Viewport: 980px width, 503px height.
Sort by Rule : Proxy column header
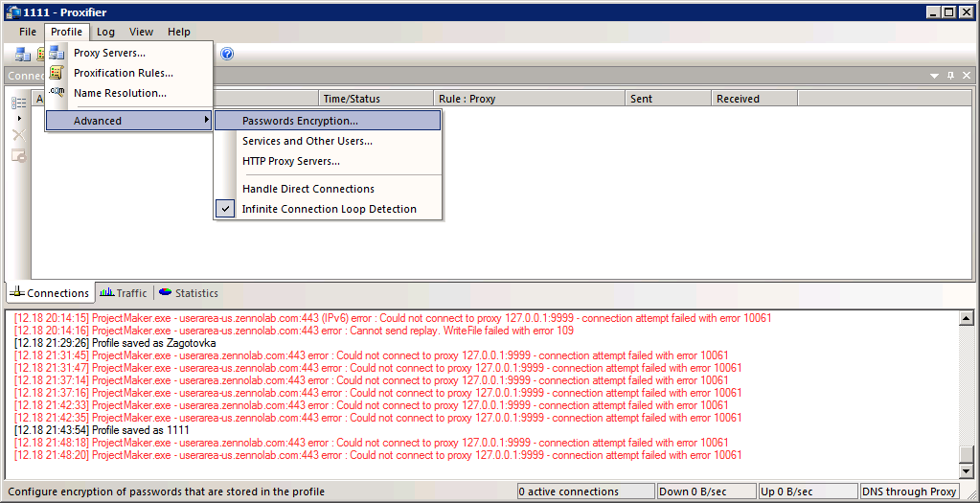530,99
